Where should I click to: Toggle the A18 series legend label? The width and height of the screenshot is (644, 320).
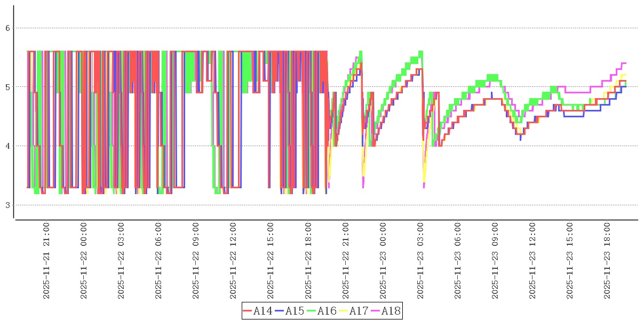(x=391, y=311)
